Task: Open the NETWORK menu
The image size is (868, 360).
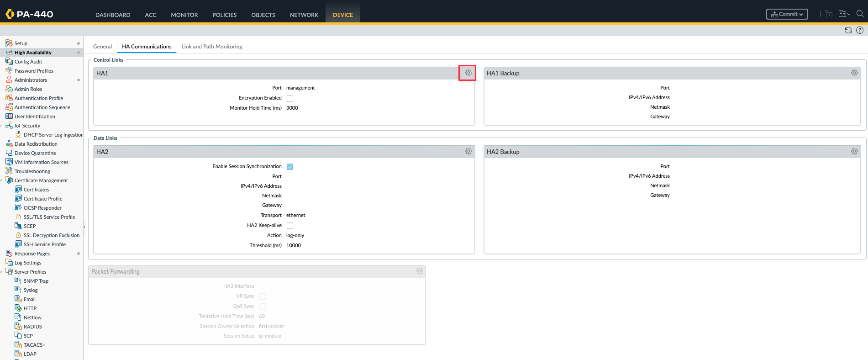Action: [304, 15]
